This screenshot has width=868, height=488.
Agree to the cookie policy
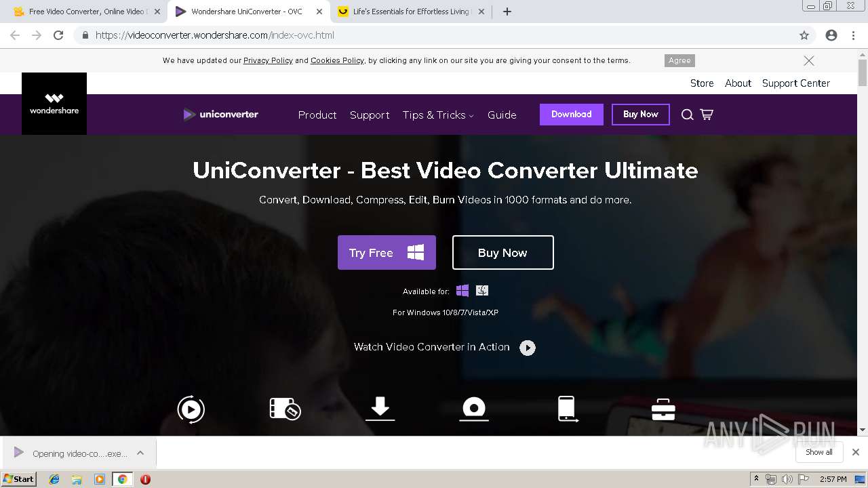click(x=679, y=60)
